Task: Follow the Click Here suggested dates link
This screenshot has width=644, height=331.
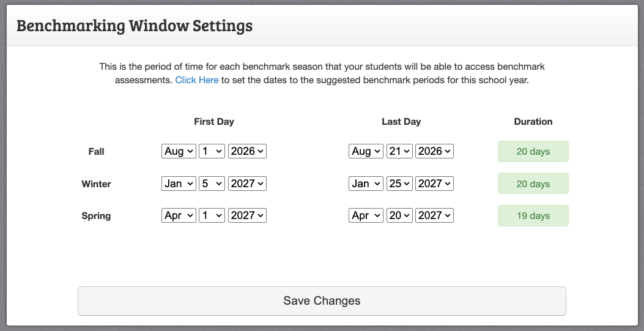Action: pos(197,80)
